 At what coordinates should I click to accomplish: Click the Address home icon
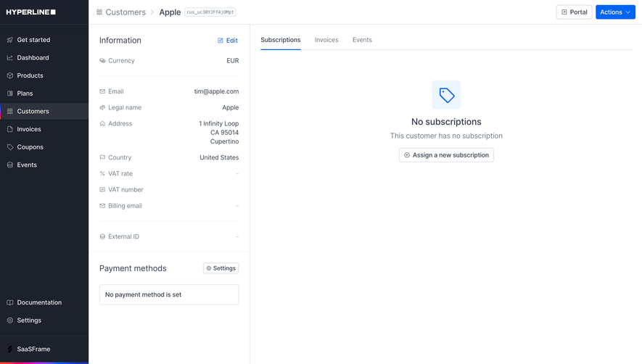pos(102,124)
